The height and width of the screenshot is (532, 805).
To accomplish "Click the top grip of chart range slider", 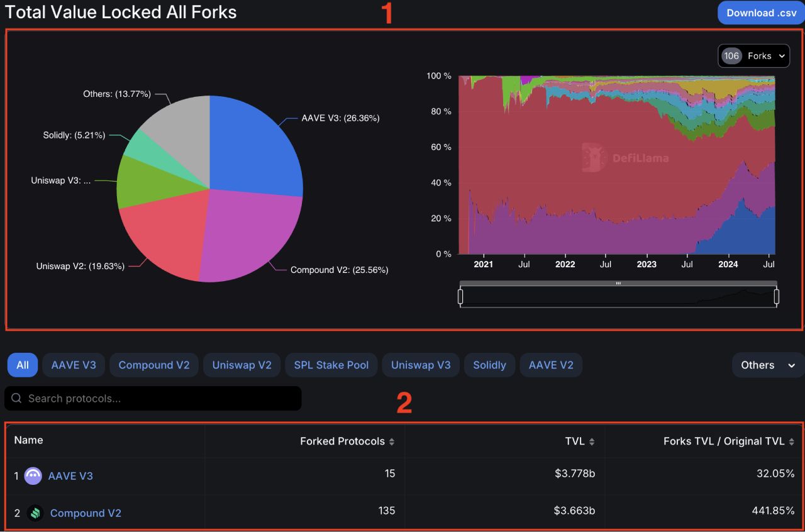I will coord(618,284).
